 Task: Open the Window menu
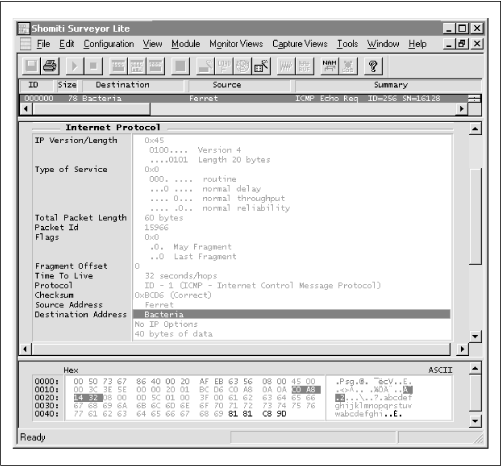(x=383, y=44)
